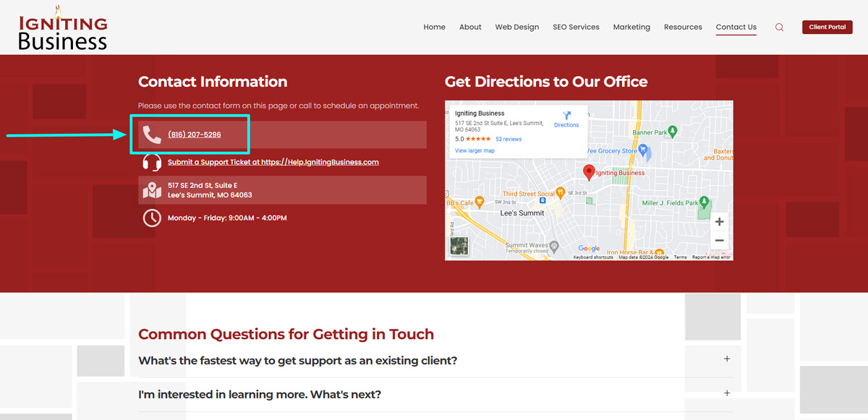Click View larger map link
Image resolution: width=868 pixels, height=420 pixels.
(x=475, y=150)
